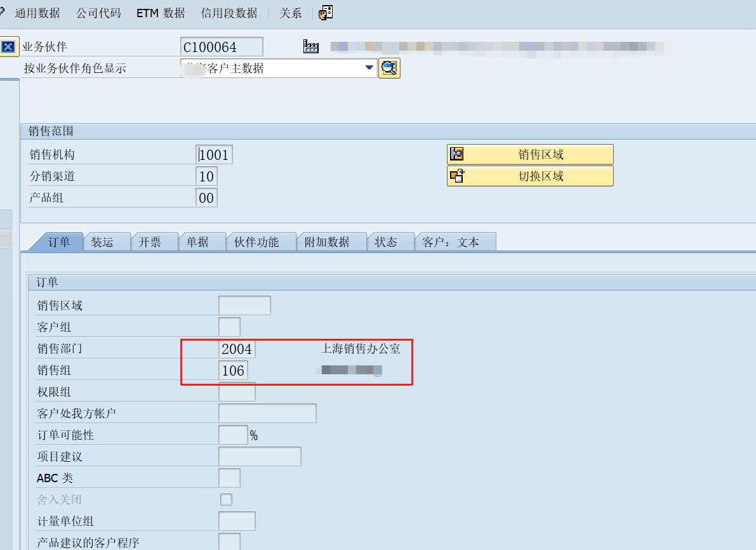Click the 销售组 field with 106
The height and width of the screenshot is (550, 756).
click(234, 370)
